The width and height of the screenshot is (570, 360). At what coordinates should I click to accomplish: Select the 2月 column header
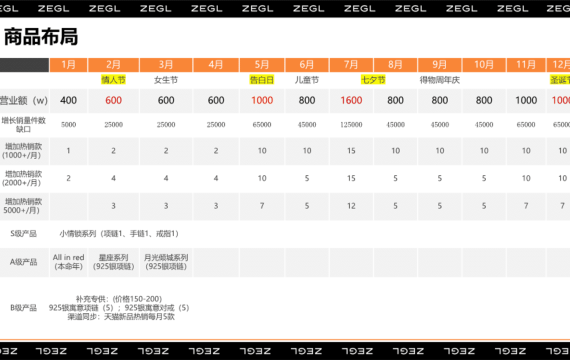click(x=113, y=65)
